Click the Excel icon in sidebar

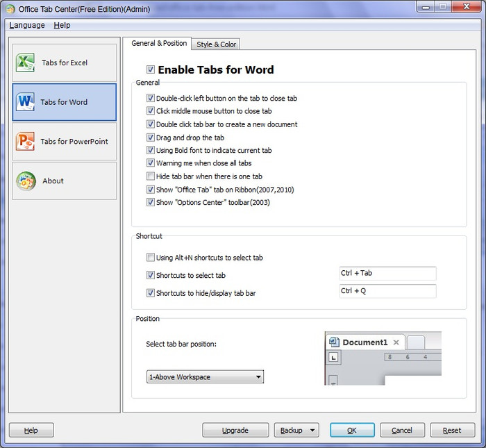point(26,63)
